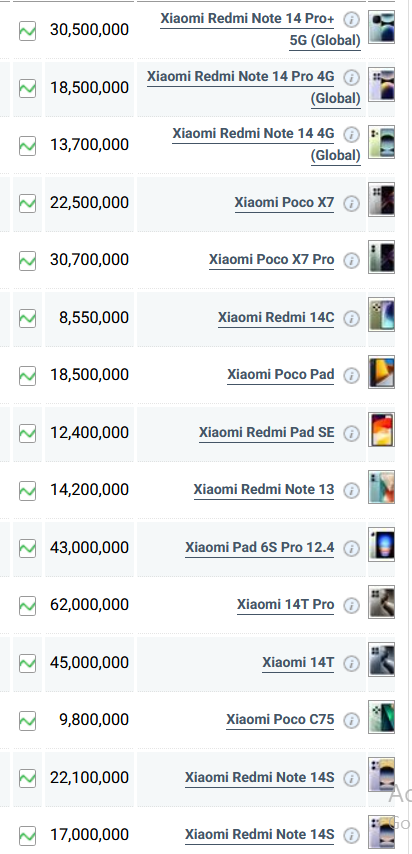Open the Xiaomi Redmi 14C link

click(x=276, y=318)
